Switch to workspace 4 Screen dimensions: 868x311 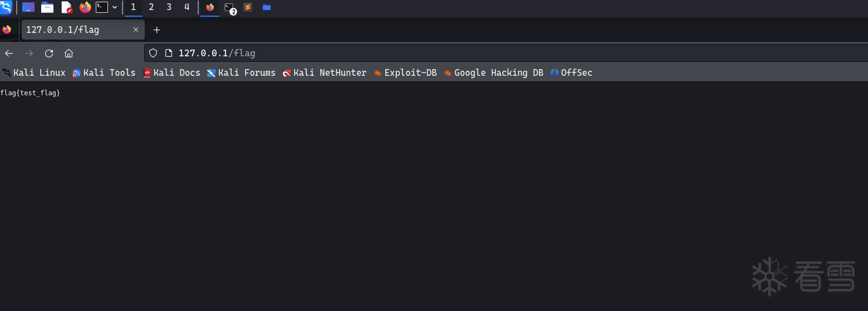click(187, 7)
